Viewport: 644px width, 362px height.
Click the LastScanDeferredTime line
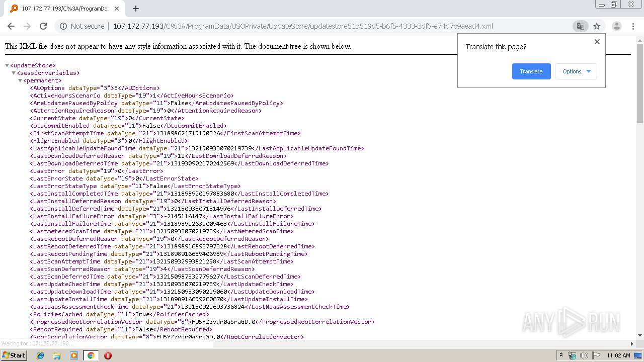[x=165, y=277]
